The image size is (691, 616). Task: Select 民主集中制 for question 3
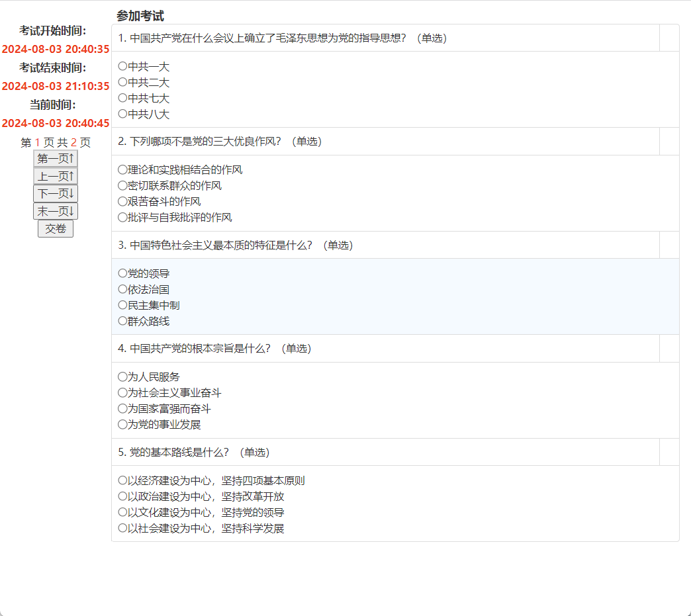click(x=122, y=305)
